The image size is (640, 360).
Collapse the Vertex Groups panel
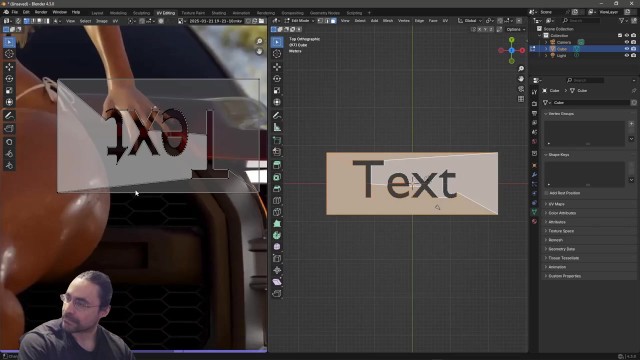point(561,114)
